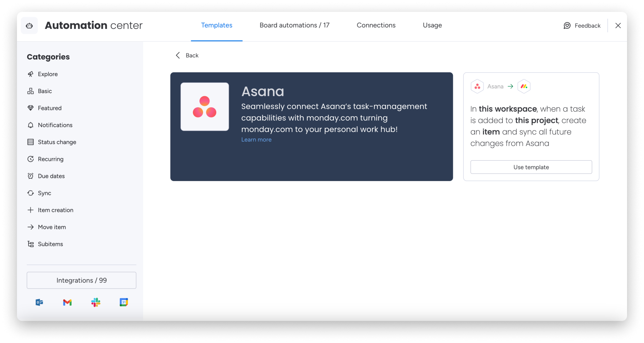
Task: Click the Subitems label
Action: click(x=51, y=244)
